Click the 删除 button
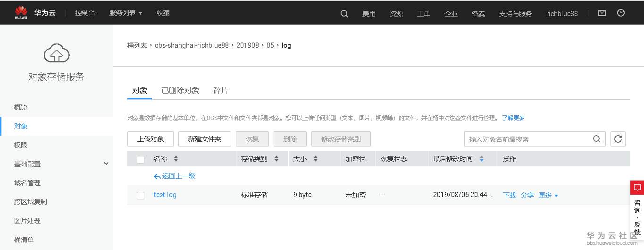Screen dimensions: 644x250 pos(290,139)
